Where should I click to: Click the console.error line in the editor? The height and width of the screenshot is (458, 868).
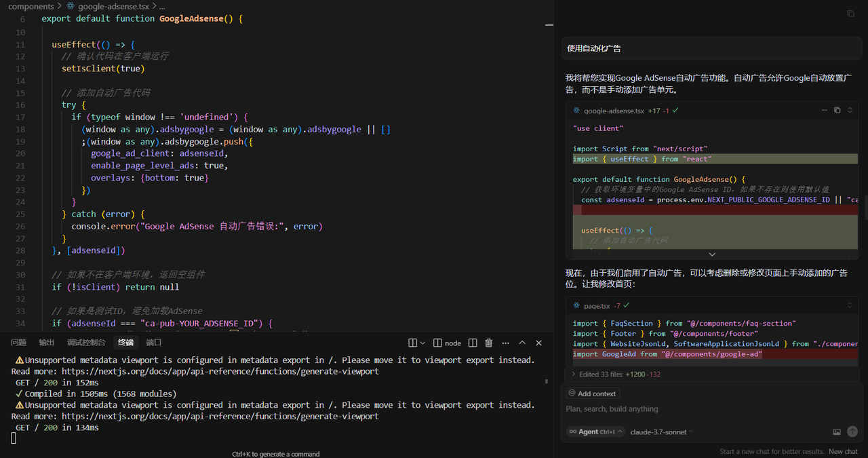tap(197, 227)
